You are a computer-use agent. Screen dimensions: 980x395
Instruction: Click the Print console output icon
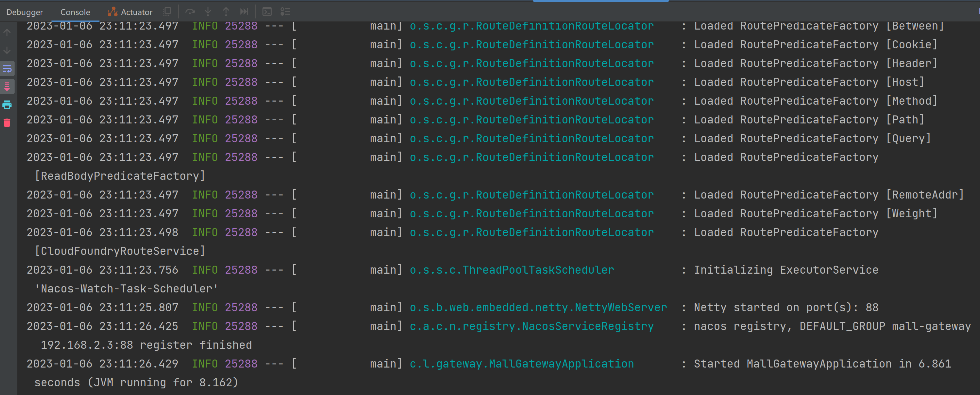pyautogui.click(x=7, y=105)
